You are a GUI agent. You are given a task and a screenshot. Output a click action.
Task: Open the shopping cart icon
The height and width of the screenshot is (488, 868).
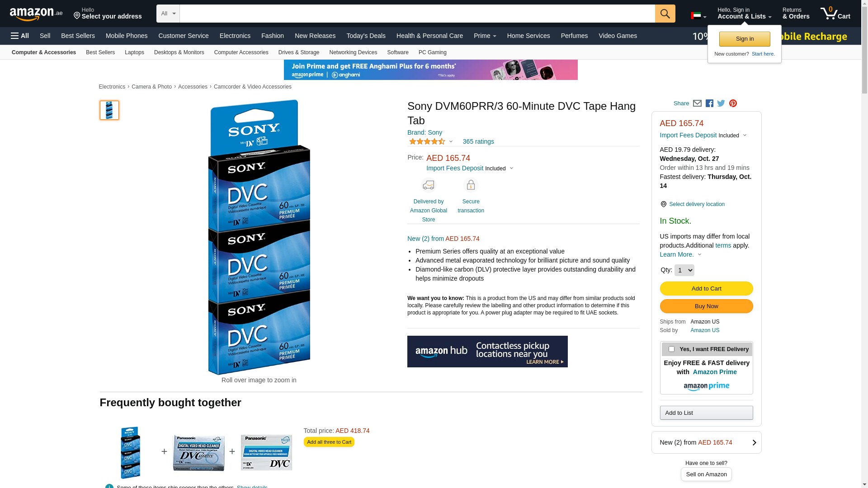point(835,13)
